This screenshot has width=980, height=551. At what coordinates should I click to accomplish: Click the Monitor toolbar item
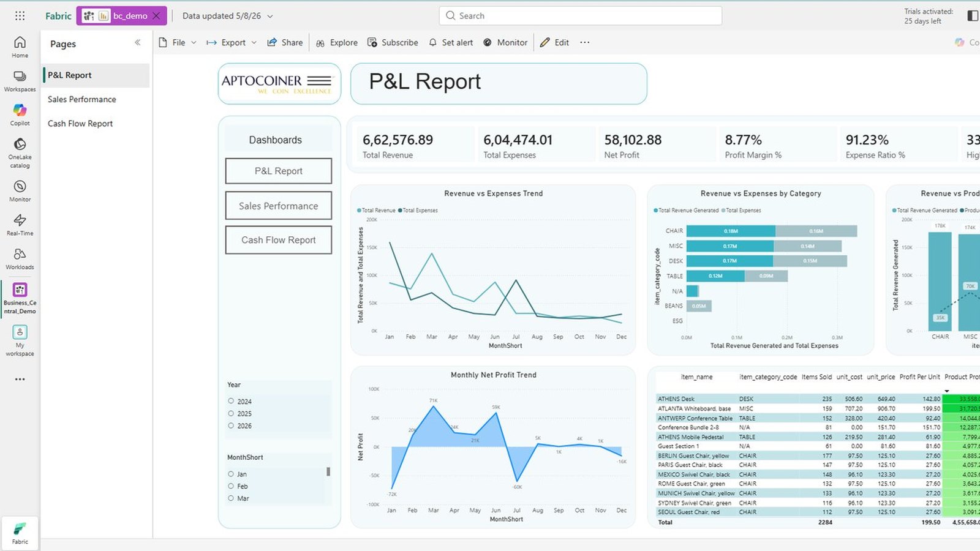505,42
